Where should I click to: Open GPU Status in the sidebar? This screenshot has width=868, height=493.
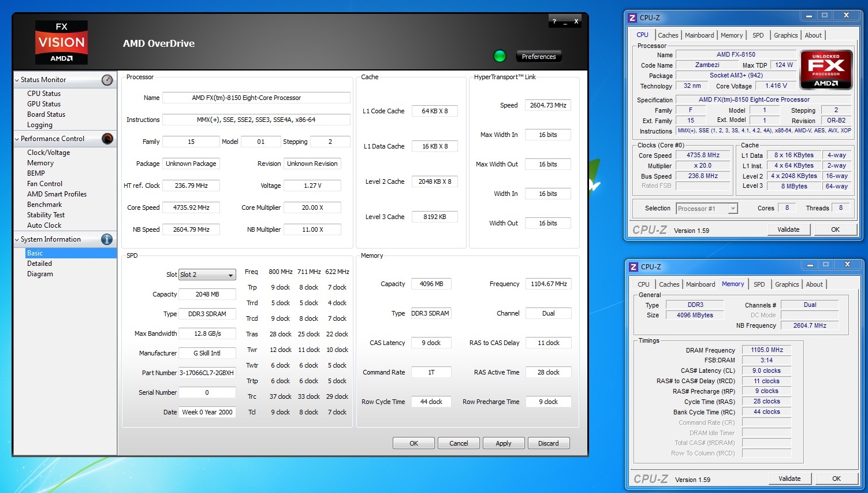(44, 104)
